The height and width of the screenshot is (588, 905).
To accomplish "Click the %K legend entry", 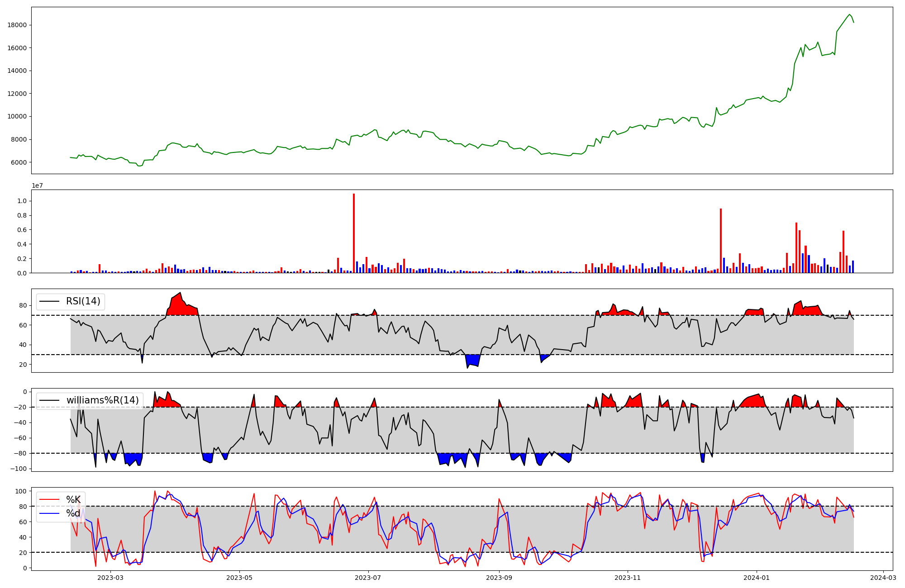I will tap(73, 500).
